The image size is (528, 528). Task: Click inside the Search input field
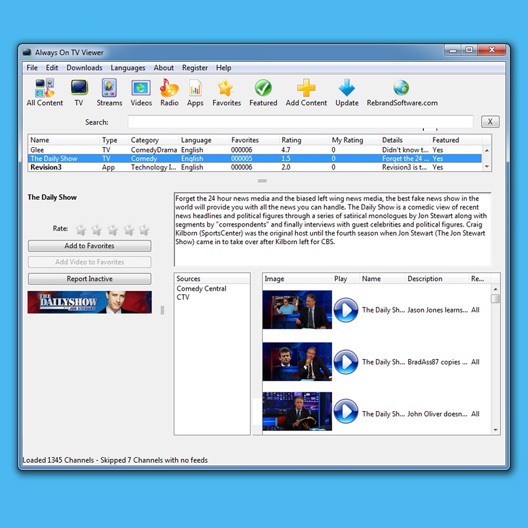[300, 122]
